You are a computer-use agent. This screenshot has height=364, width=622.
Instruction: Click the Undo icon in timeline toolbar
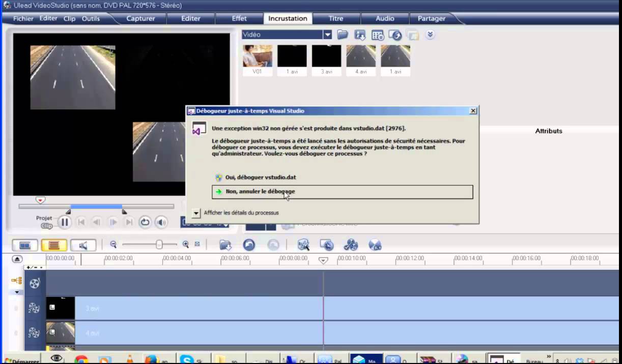(x=249, y=245)
